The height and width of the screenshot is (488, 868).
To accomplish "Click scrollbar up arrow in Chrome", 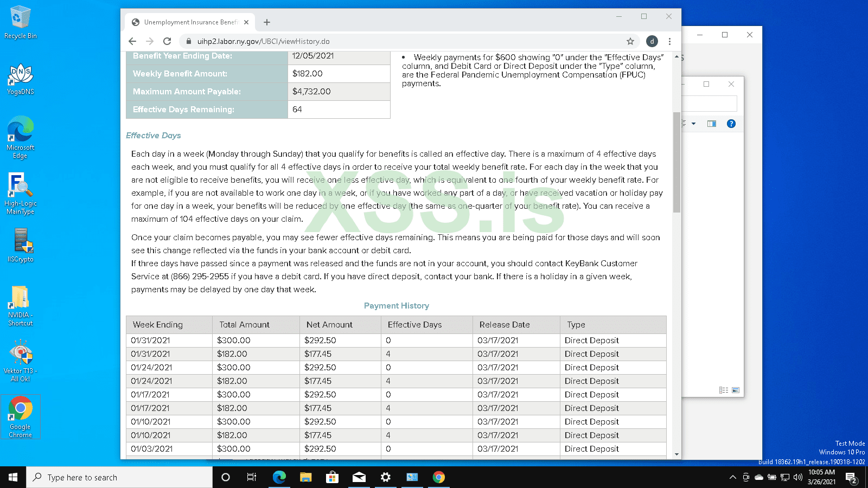I will click(x=676, y=56).
